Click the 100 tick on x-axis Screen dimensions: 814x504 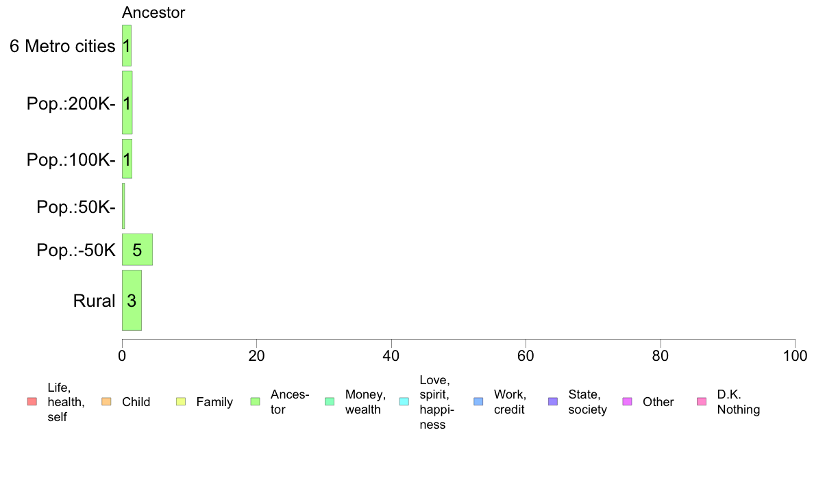[x=795, y=355]
